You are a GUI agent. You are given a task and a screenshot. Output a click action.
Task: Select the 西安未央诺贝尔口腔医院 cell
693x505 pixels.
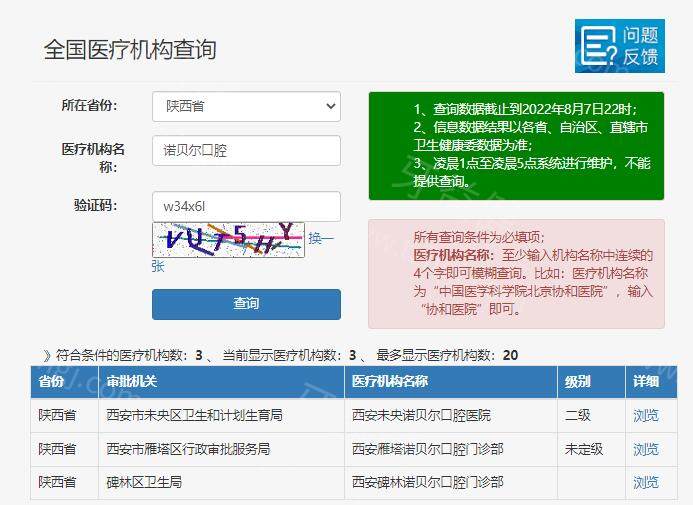pyautogui.click(x=451, y=415)
